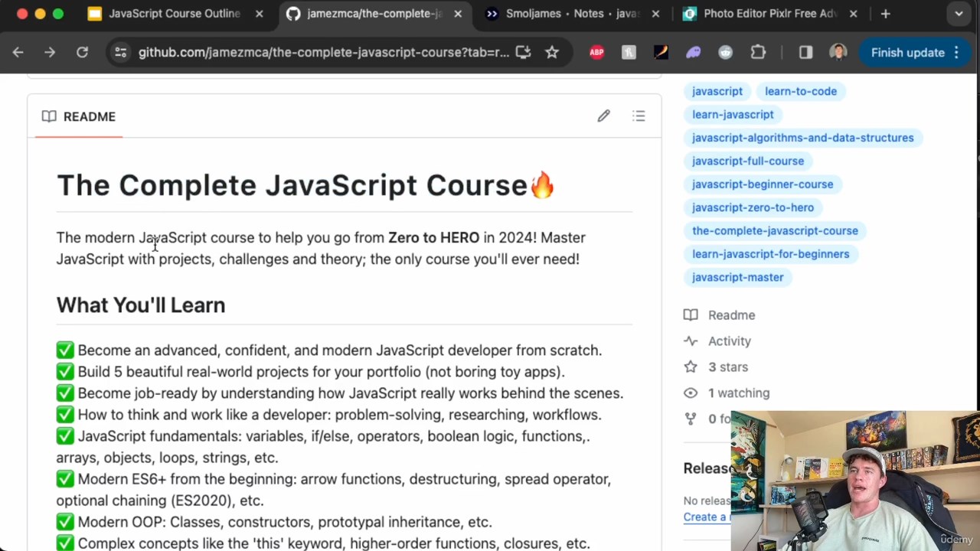Click the orange pen extension icon
The width and height of the screenshot is (980, 551).
click(x=661, y=52)
